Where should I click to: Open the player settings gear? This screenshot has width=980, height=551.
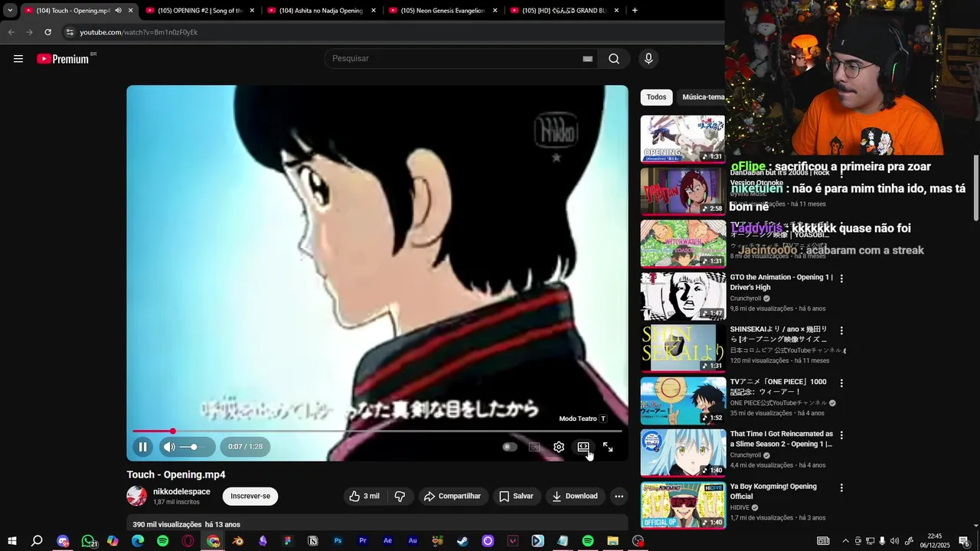(x=559, y=447)
